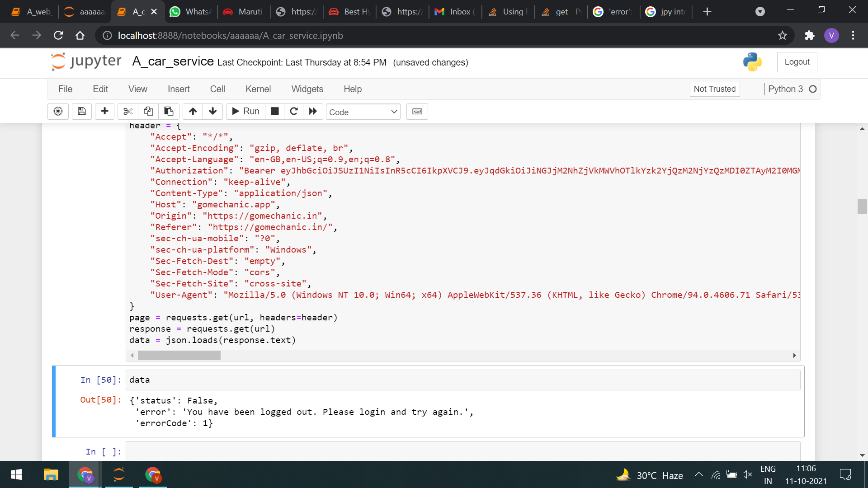Switch to the 'error' Google tab

(613, 12)
